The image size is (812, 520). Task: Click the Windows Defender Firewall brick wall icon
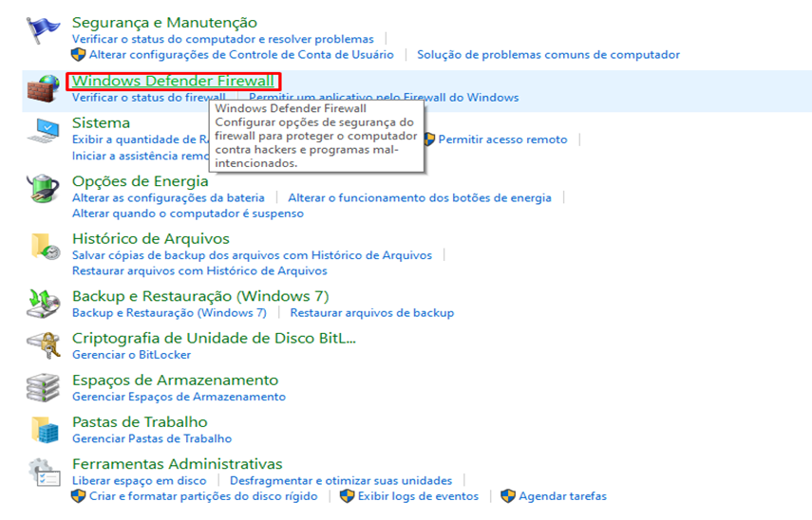43,88
